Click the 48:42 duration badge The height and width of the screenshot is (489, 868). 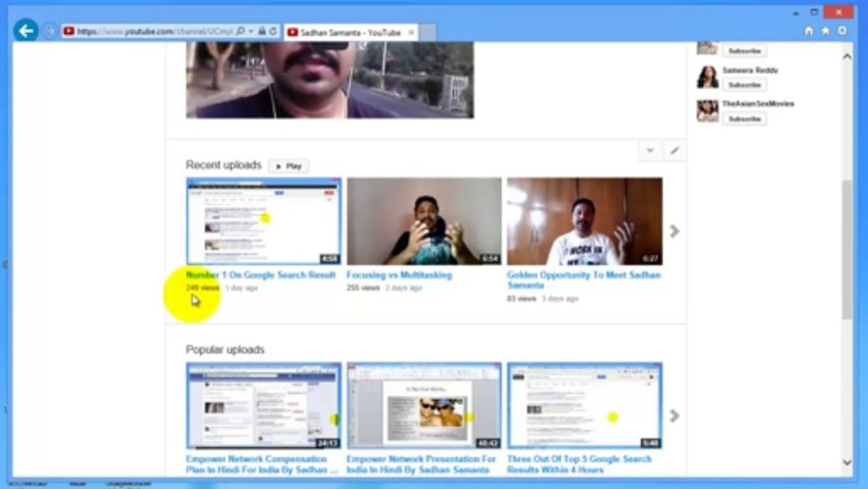[487, 443]
